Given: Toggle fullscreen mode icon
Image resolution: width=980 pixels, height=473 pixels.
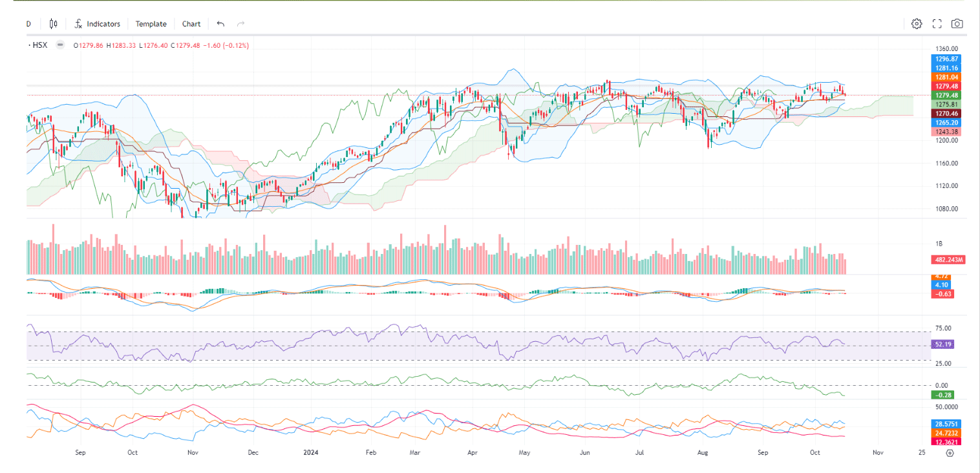Looking at the screenshot, I should click(x=937, y=24).
